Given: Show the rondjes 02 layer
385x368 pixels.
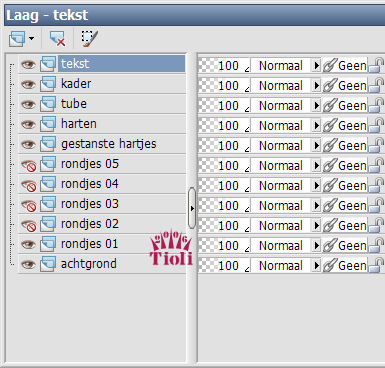Looking at the screenshot, I should (28, 225).
